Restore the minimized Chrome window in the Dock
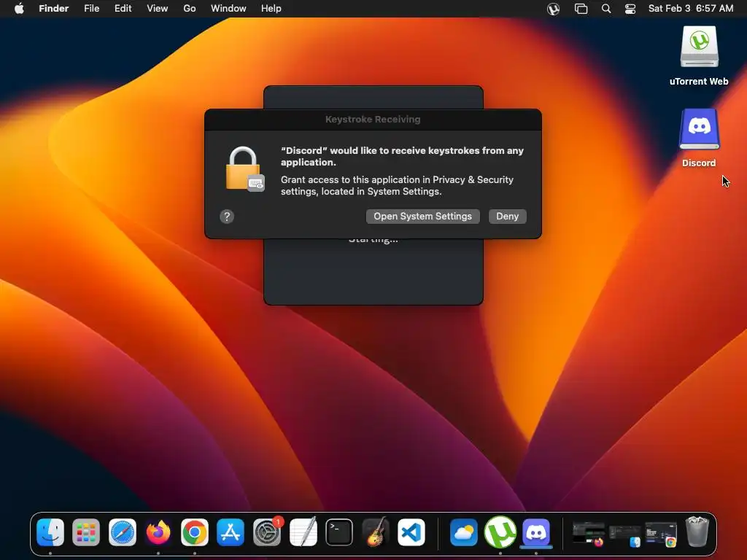 [x=661, y=534]
